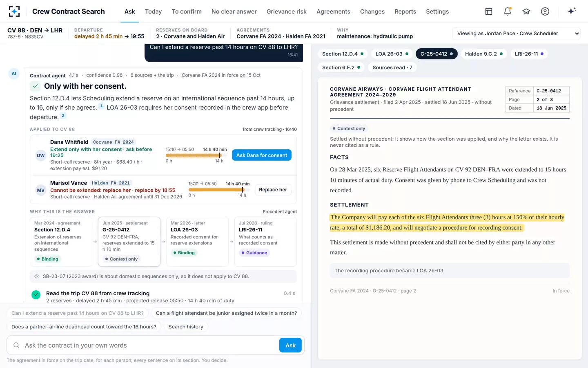588x368 pixels.
Task: Click the DW avatar for Dana Whitfield
Action: point(41,155)
